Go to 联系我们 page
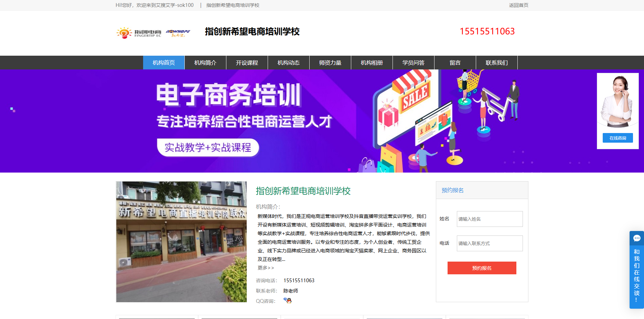 (497, 63)
